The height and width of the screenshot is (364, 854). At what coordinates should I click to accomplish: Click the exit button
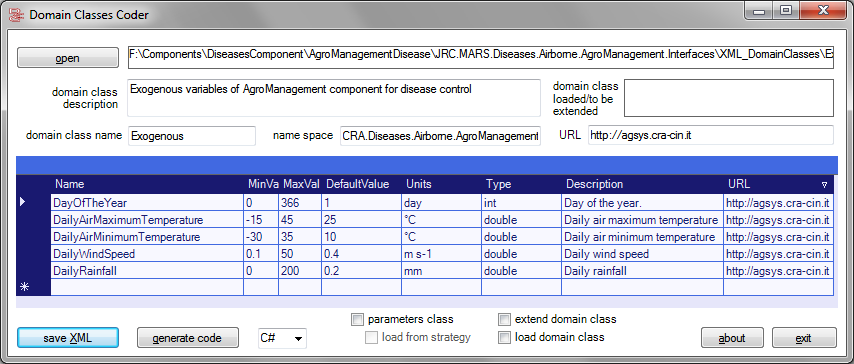(803, 338)
